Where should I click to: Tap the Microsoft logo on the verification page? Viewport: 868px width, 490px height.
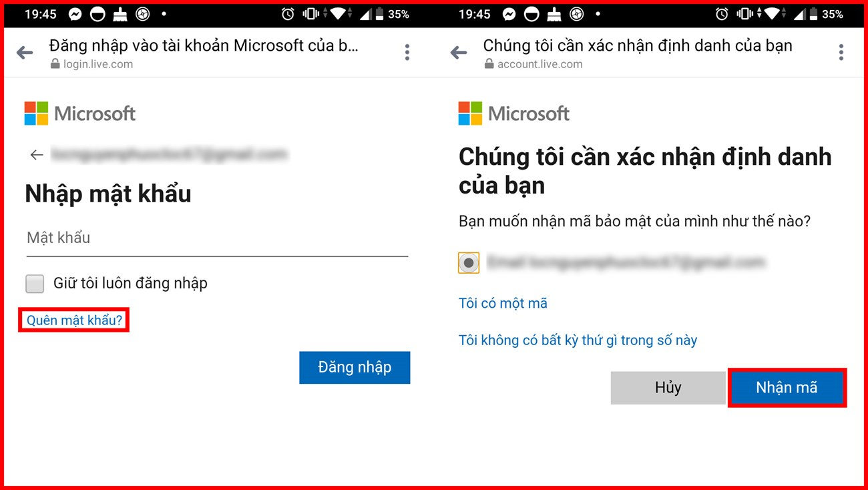514,113
